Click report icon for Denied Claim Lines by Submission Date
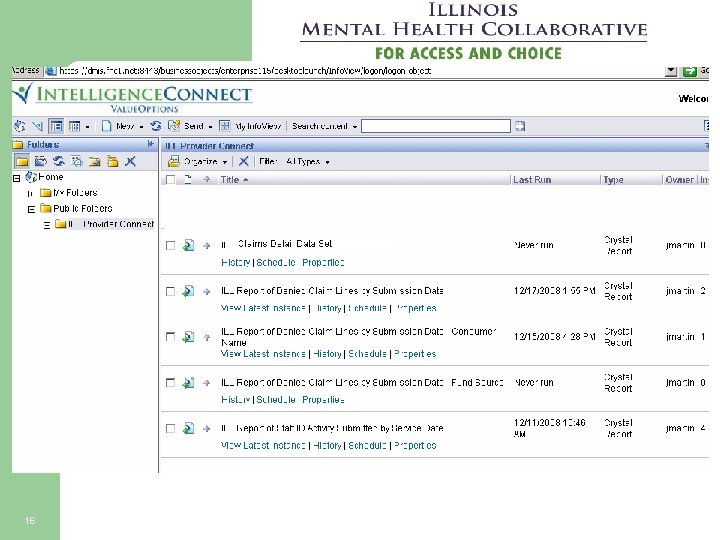 point(188,291)
